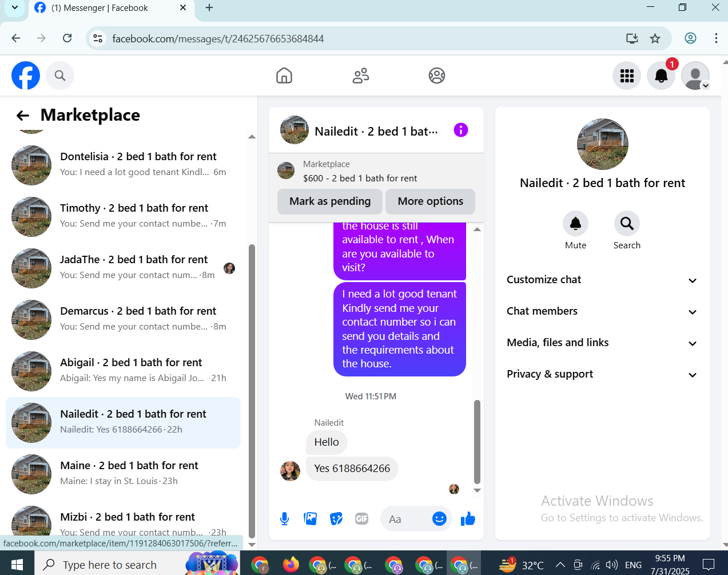Open Windows Start menu

(17, 565)
